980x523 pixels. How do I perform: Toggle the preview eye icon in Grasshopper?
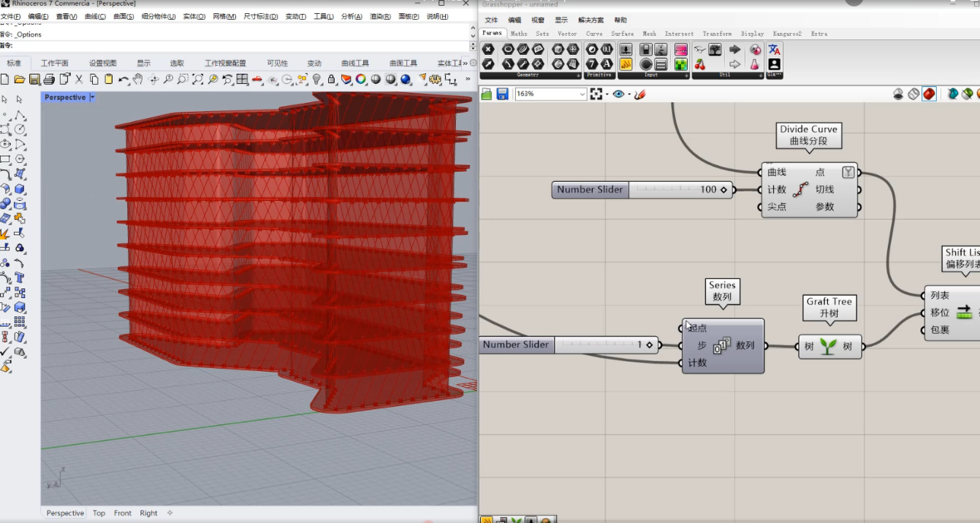point(618,94)
